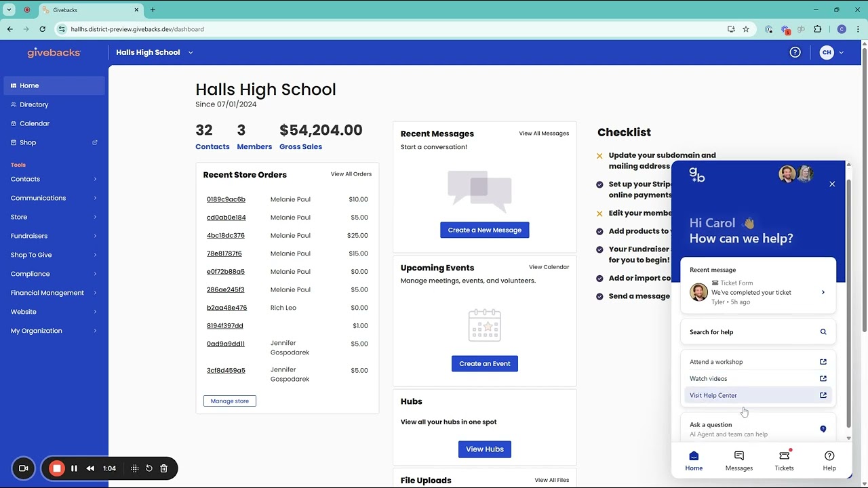The image size is (868, 488).
Task: Open the browser extensions puzzle icon
Action: (817, 29)
